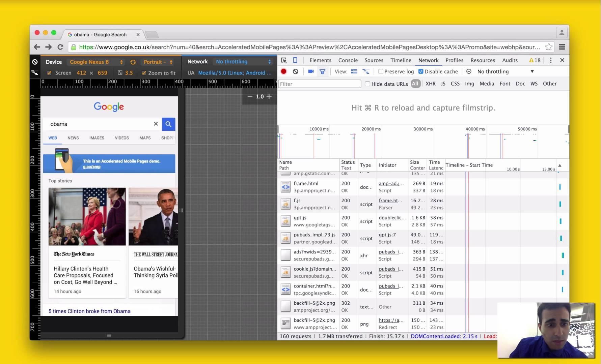The width and height of the screenshot is (601, 364).
Task: Open device Network No throttling dropdown
Action: [243, 62]
